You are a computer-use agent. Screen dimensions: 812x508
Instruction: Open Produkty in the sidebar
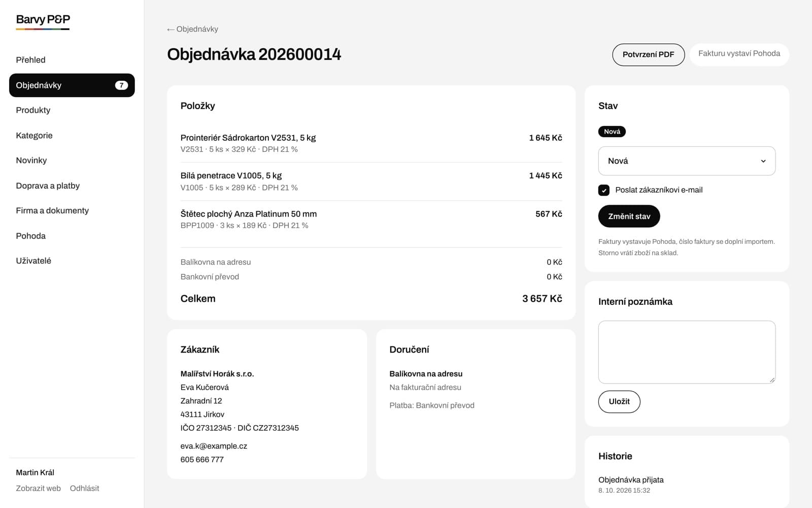(x=33, y=110)
